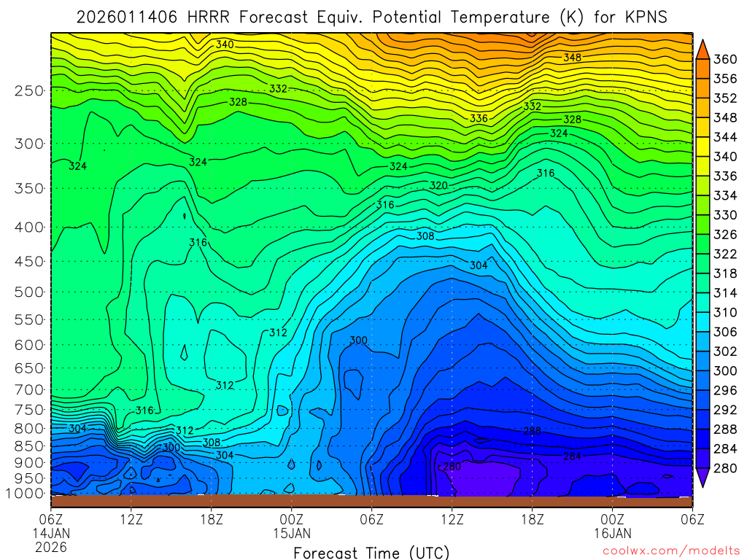Viewport: 747px width, 560px height.
Task: Click the 15JAN date label
Action: (x=292, y=533)
